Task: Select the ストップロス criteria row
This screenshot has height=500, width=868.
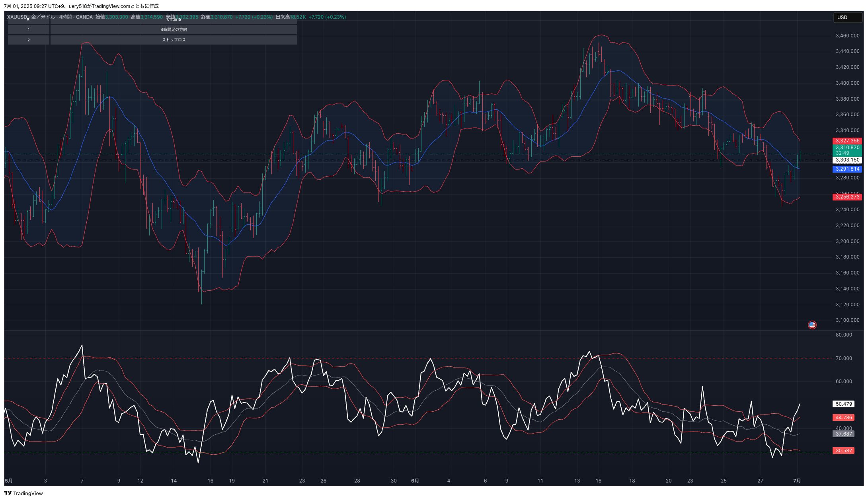Action: point(174,40)
